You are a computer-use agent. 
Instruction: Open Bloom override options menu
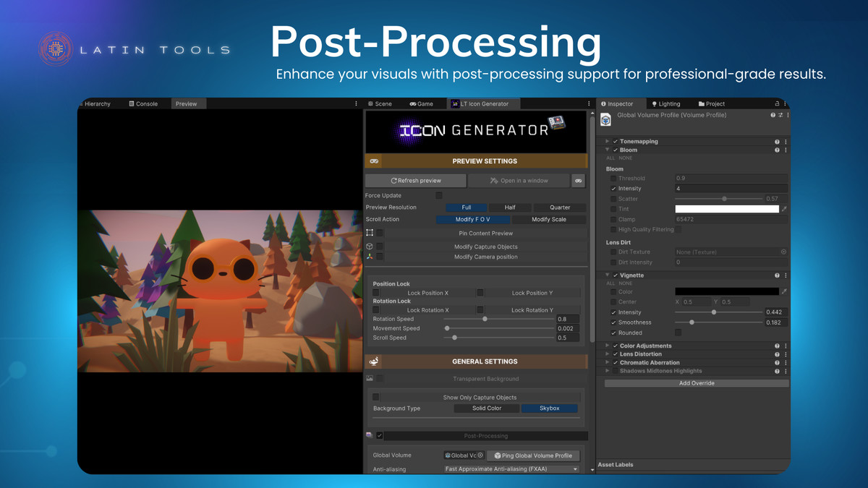tap(786, 150)
